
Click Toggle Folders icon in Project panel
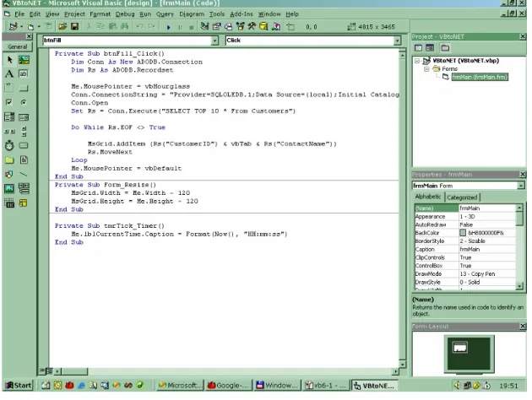(x=445, y=48)
